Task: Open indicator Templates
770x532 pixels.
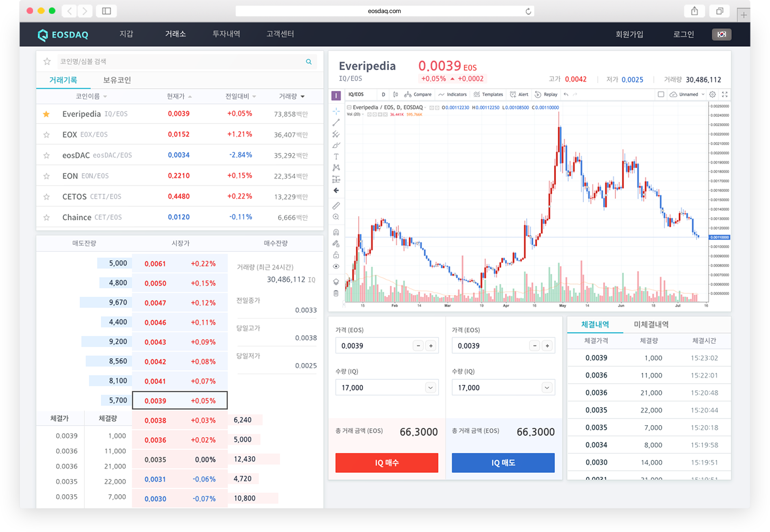Action: point(488,95)
